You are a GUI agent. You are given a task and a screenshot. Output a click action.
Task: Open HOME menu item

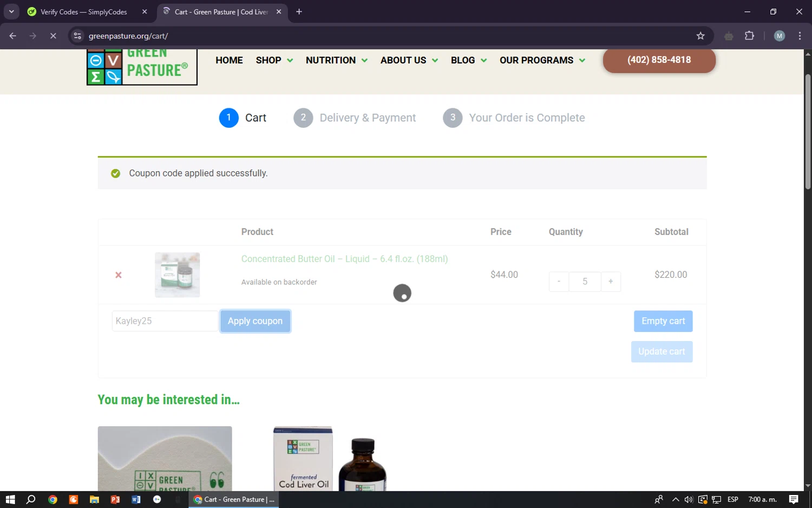pos(229,60)
